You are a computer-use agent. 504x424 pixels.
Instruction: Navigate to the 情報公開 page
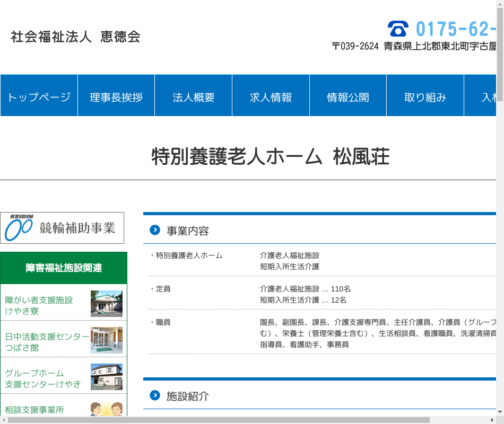click(348, 97)
